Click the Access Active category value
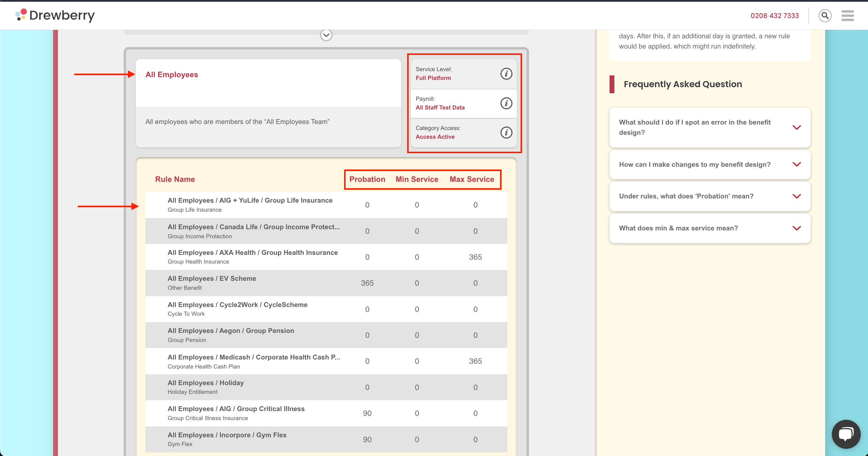Screen dimensions: 868x456 pyautogui.click(x=435, y=137)
